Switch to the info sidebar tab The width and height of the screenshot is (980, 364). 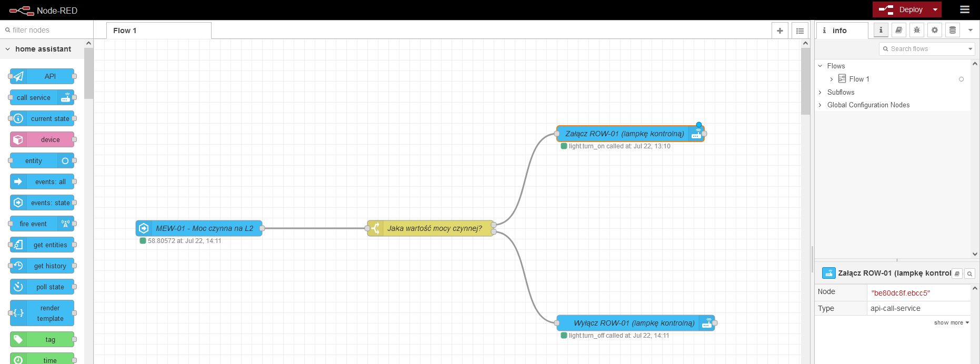pos(841,31)
